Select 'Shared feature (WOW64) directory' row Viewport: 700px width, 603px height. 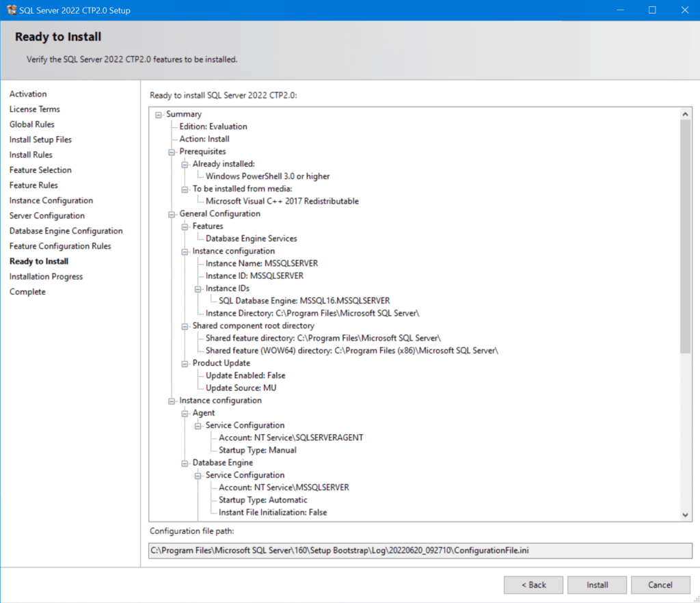tap(352, 351)
